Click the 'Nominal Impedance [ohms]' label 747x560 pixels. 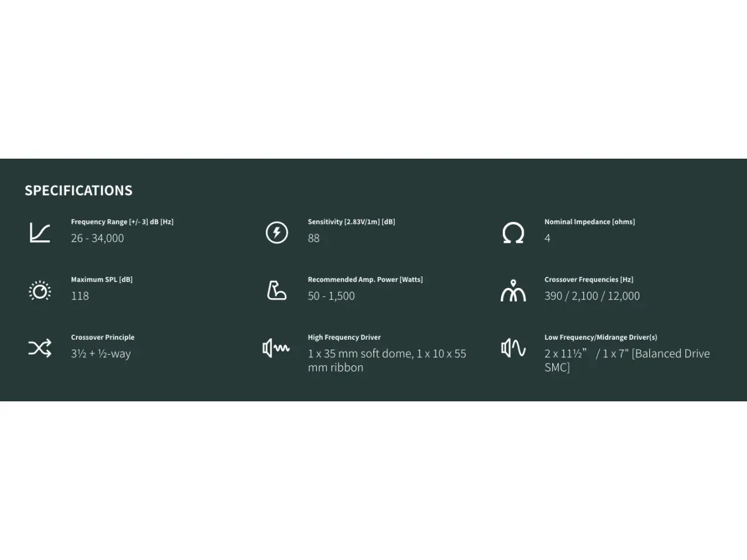click(590, 222)
